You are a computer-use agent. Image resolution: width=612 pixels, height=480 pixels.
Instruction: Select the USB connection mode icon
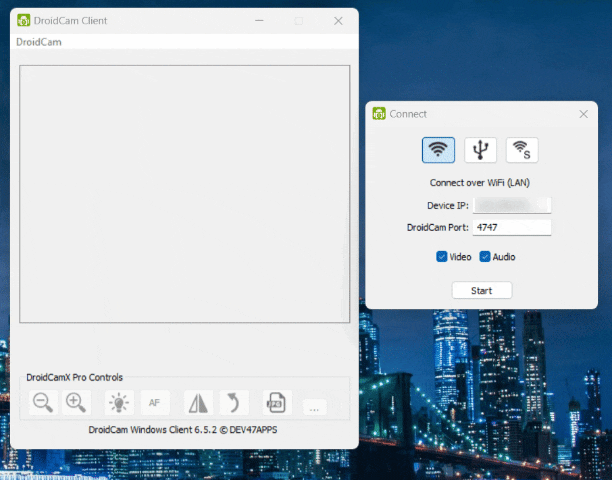480,150
